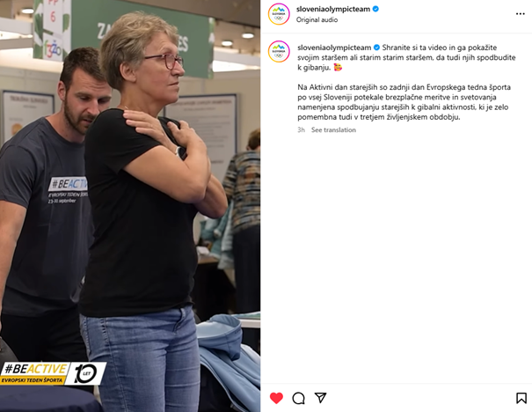Open sloveniaolympicteam avatar in the post header

tap(279, 14)
